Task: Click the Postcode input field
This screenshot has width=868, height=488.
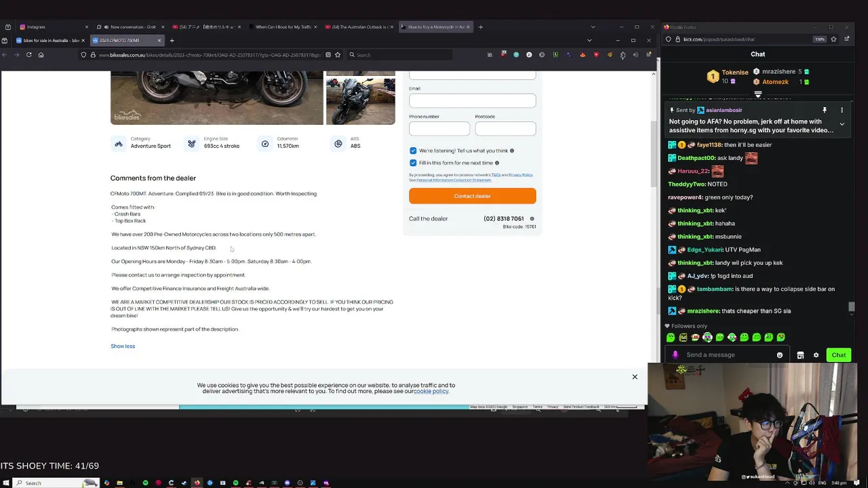Action: (x=506, y=129)
